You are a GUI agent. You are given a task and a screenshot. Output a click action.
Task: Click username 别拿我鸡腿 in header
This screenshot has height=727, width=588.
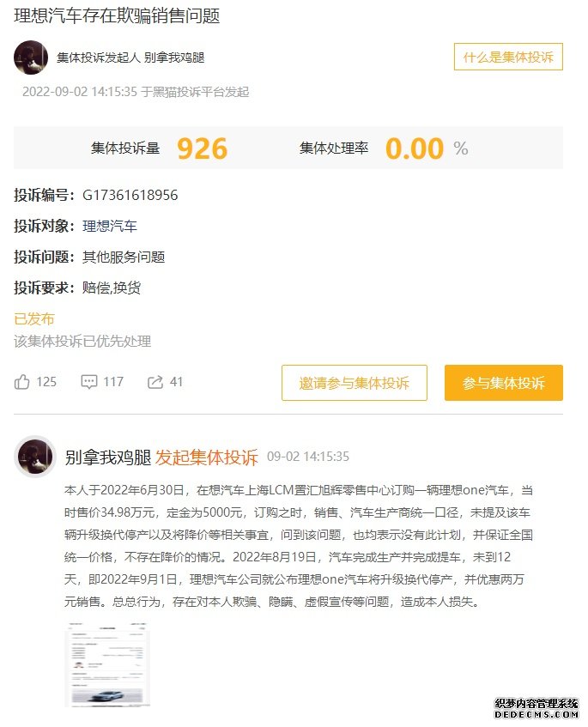[174, 58]
